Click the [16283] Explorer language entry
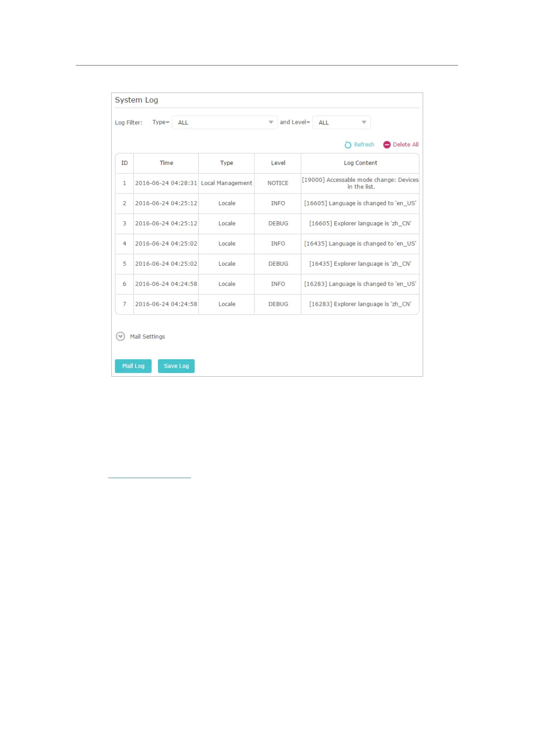This screenshot has height=756, width=534. [360, 304]
